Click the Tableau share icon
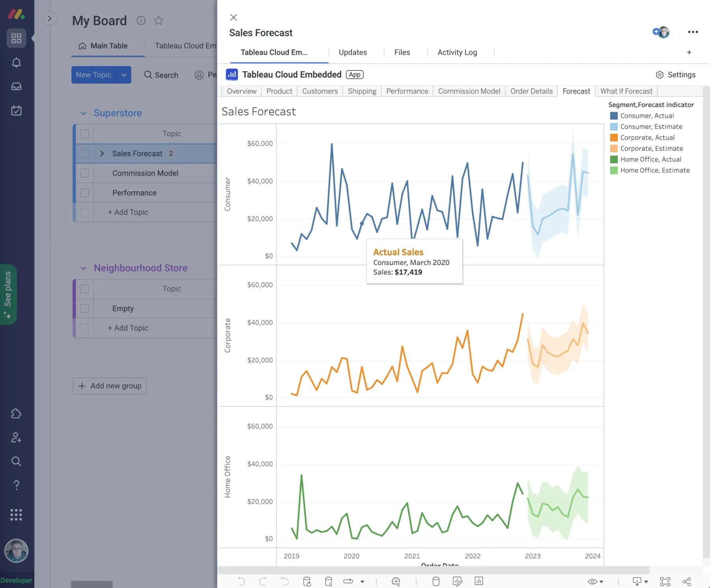This screenshot has width=710, height=588. coord(687,581)
